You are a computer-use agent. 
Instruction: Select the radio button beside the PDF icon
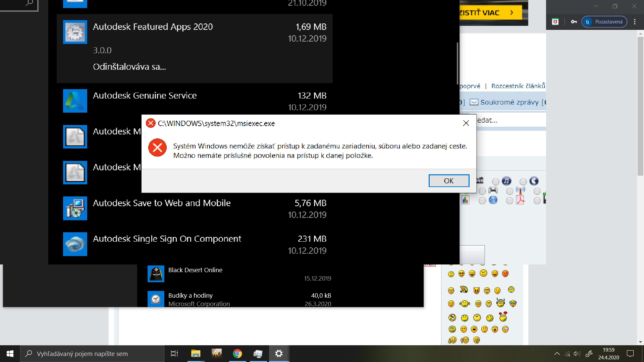[x=509, y=201]
